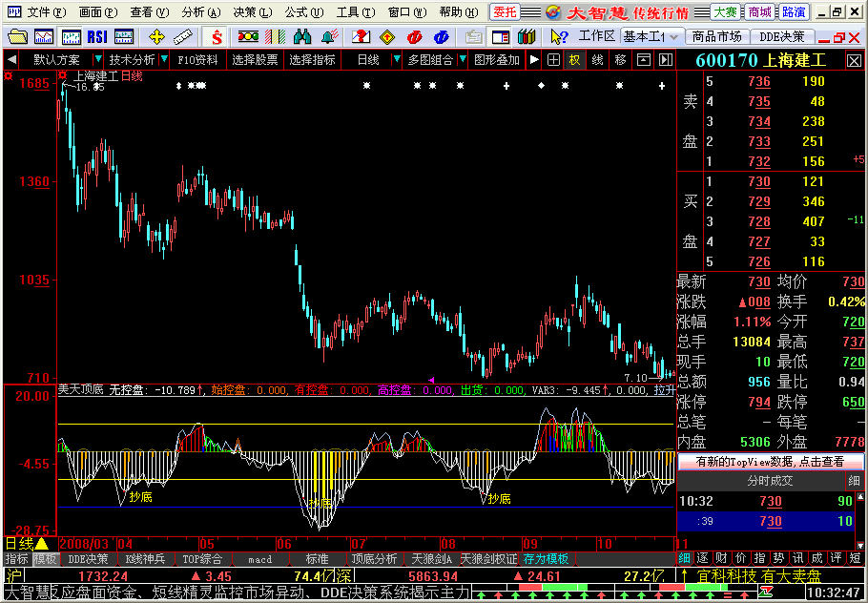Switch to the 商品市场 tab
The width and height of the screenshot is (868, 603).
point(717,37)
